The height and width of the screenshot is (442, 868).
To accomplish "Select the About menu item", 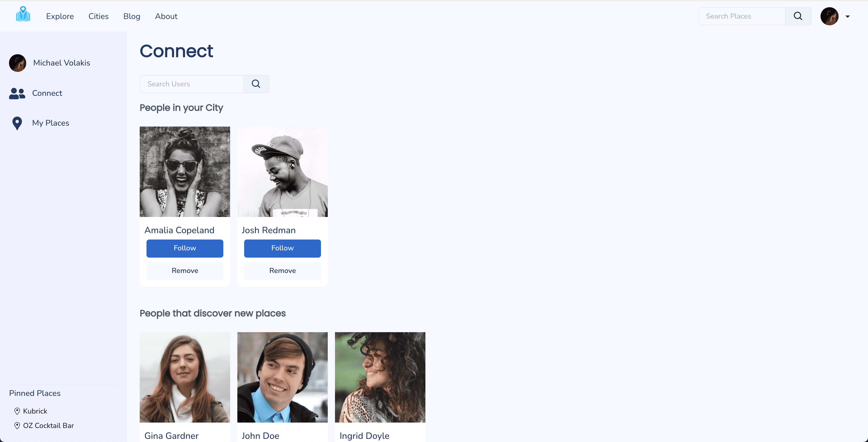I will point(166,16).
